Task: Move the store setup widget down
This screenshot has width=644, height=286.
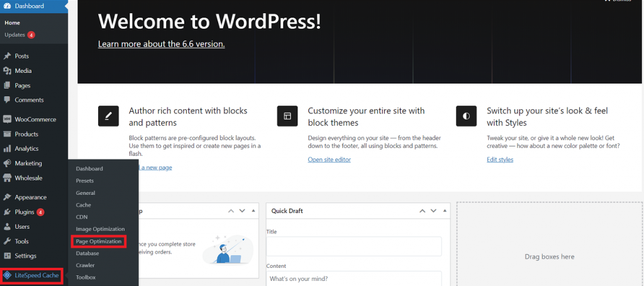Action: tap(242, 211)
